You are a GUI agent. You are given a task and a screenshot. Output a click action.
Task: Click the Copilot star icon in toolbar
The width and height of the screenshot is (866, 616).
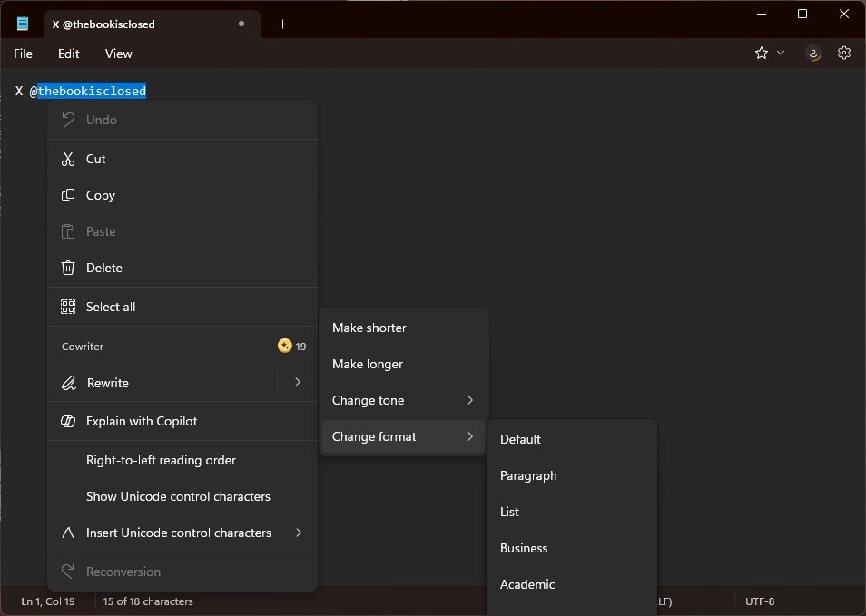tap(762, 53)
